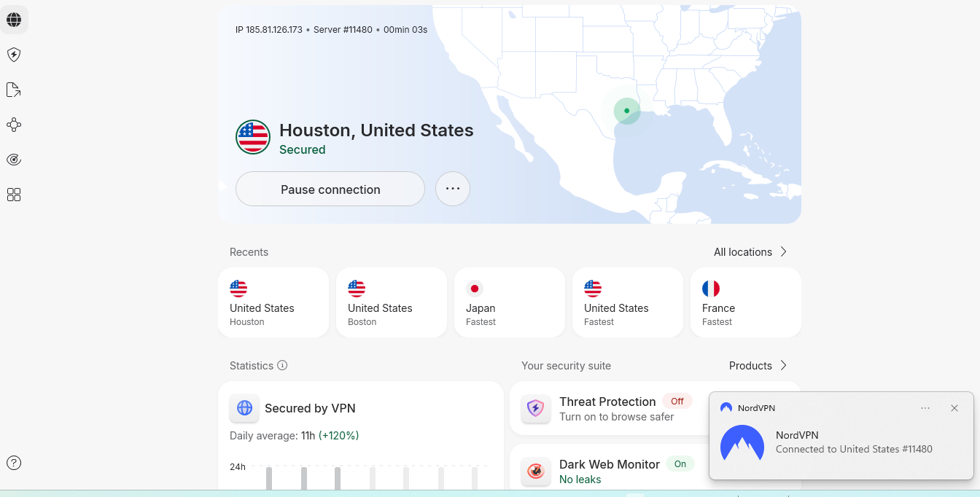Image resolution: width=980 pixels, height=497 pixels.
Task: Click the France flag in recents
Action: (x=711, y=289)
